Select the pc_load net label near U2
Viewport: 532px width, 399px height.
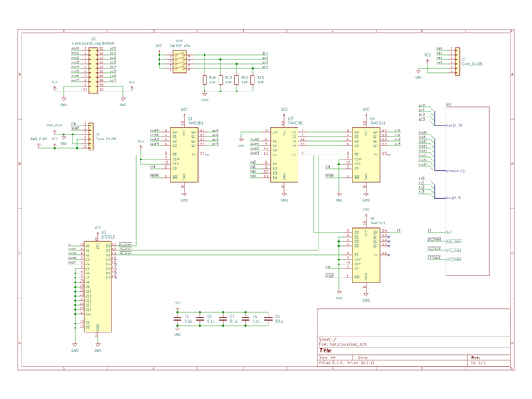click(x=126, y=244)
